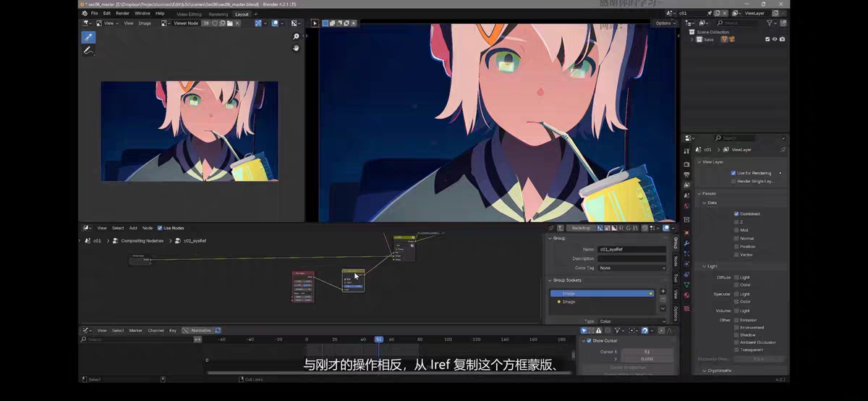Image resolution: width=868 pixels, height=401 pixels.
Task: Add a new group socket with plus
Action: pos(663,291)
